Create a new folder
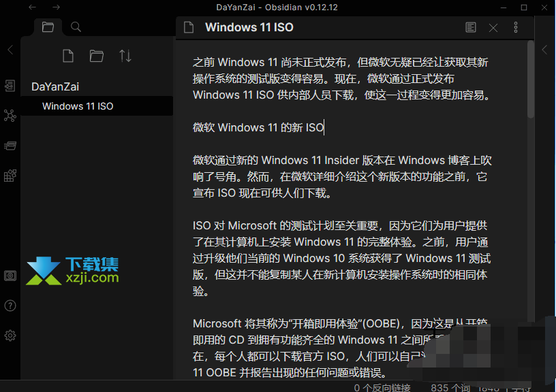Image resolution: width=556 pixels, height=392 pixels. click(x=97, y=56)
